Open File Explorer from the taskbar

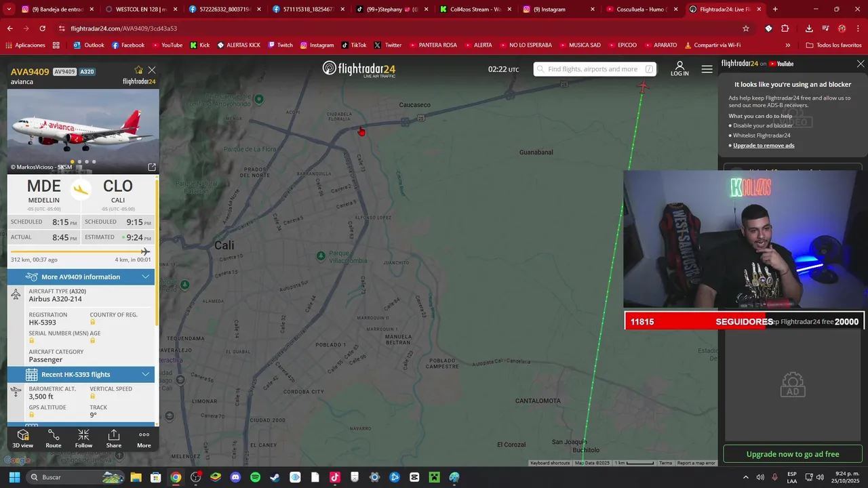pyautogui.click(x=136, y=477)
